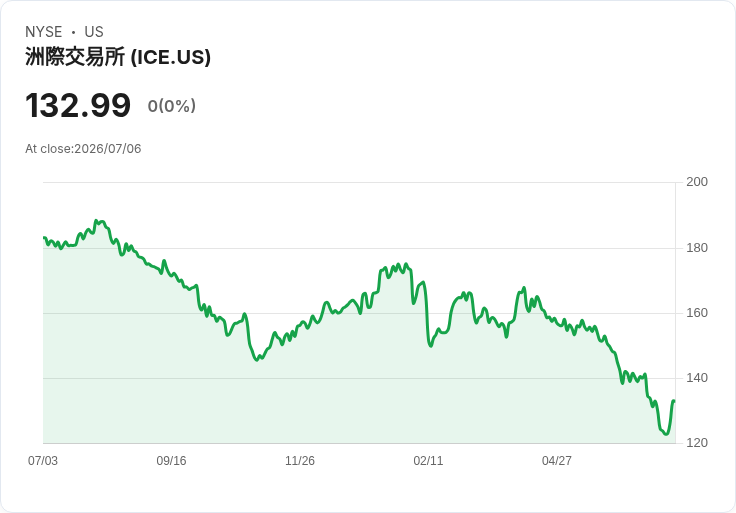Select the 02/11 x-axis date label
The image size is (736, 513).
[428, 460]
